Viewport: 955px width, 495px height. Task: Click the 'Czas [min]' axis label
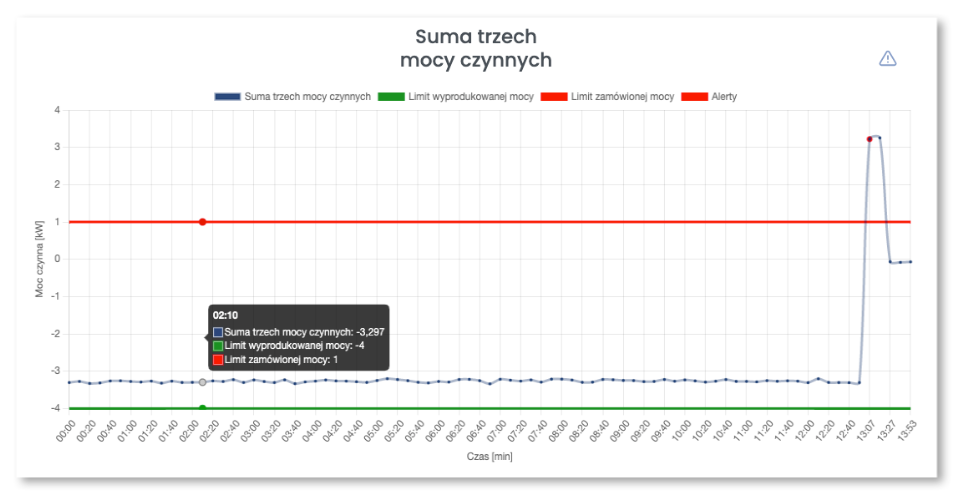(x=490, y=457)
